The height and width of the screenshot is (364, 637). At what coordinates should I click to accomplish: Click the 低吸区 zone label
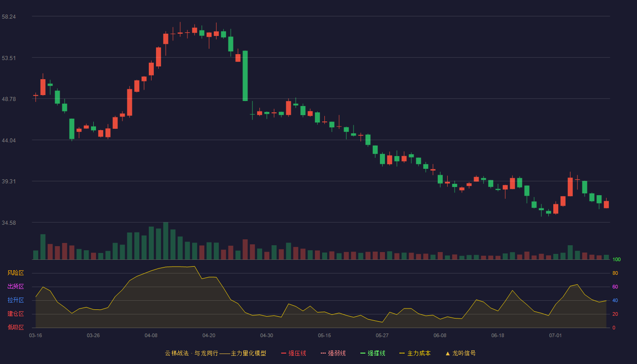point(15,327)
